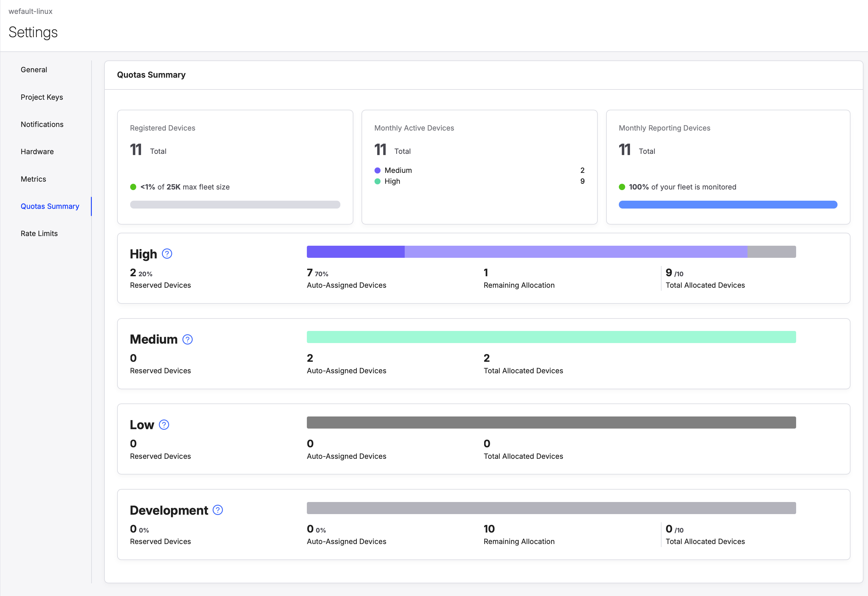The width and height of the screenshot is (868, 596).
Task: Open the Rate Limits settings page
Action: click(39, 234)
